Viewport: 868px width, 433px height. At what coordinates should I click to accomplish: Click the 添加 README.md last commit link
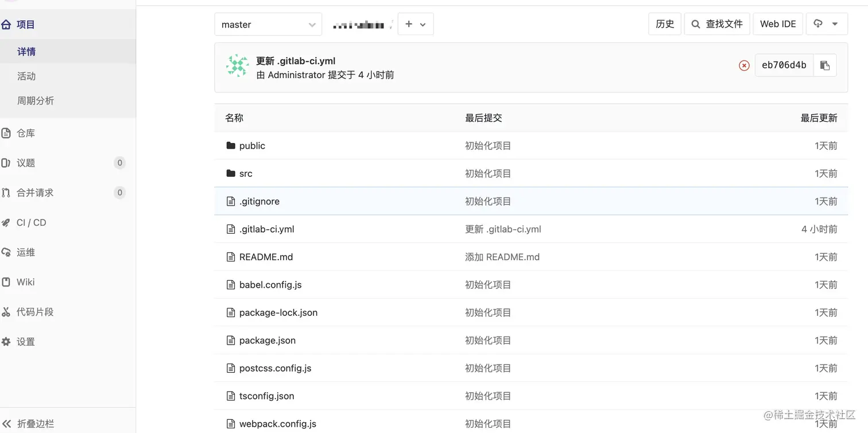pos(502,257)
